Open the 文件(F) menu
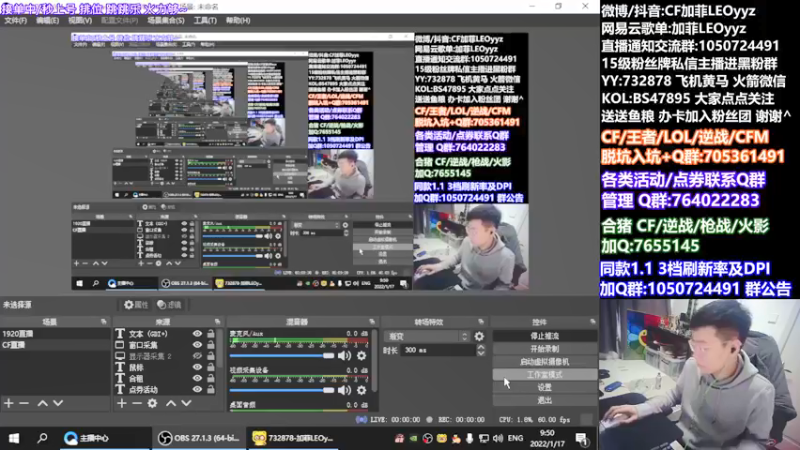Screen dimensions: 800x450 pos(16,20)
